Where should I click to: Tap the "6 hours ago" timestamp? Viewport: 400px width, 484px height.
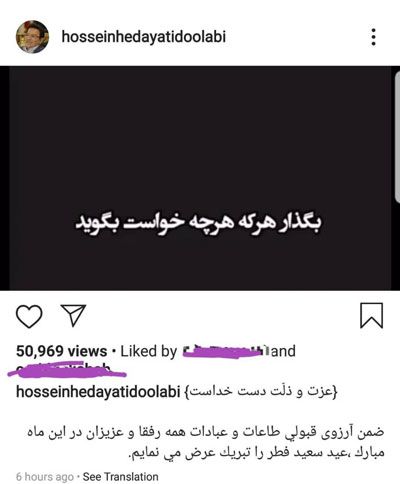click(45, 477)
